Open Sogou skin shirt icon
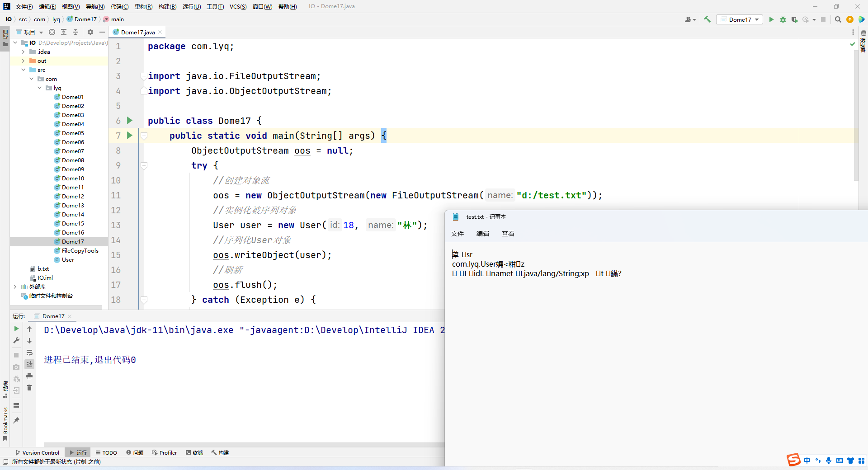This screenshot has width=868, height=470. [850, 461]
